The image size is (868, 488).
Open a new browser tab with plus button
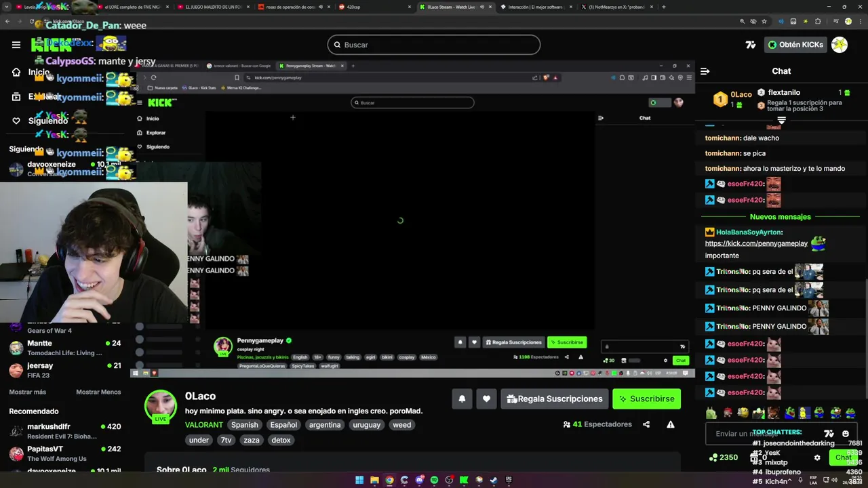pyautogui.click(x=663, y=7)
